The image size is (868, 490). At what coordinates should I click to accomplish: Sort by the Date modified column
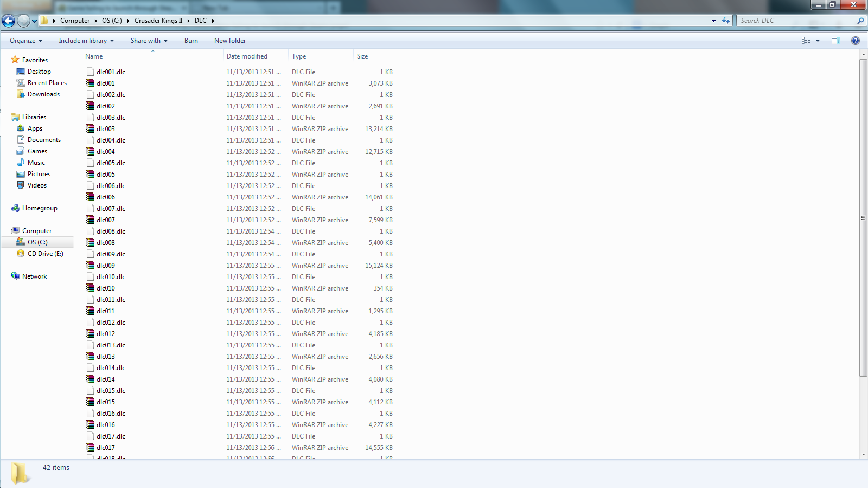coord(247,56)
